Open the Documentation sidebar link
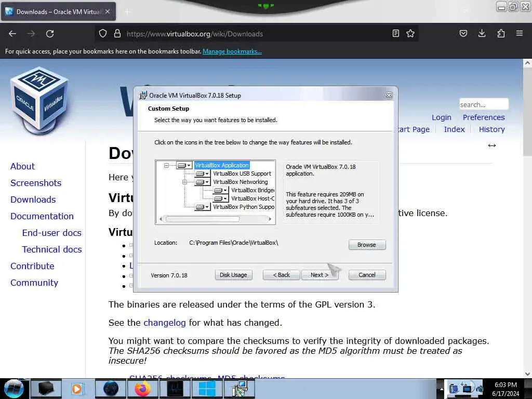This screenshot has width=532, height=399. (x=42, y=216)
